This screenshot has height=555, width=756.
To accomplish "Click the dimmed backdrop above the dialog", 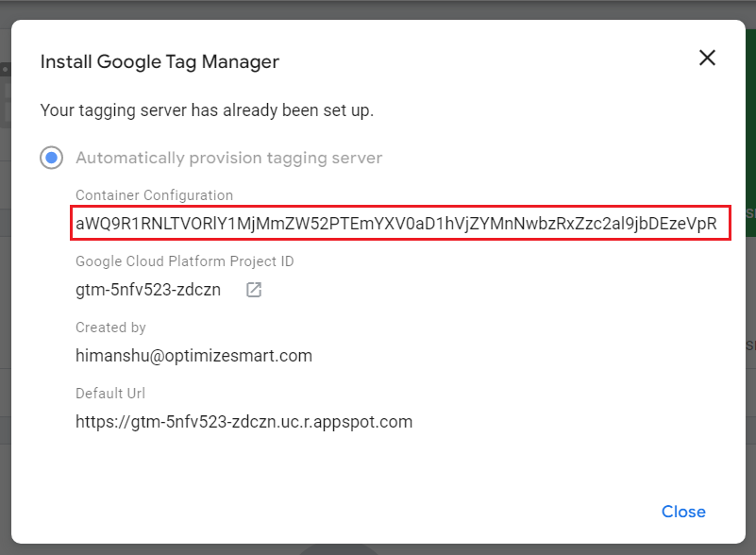I will point(378,8).
